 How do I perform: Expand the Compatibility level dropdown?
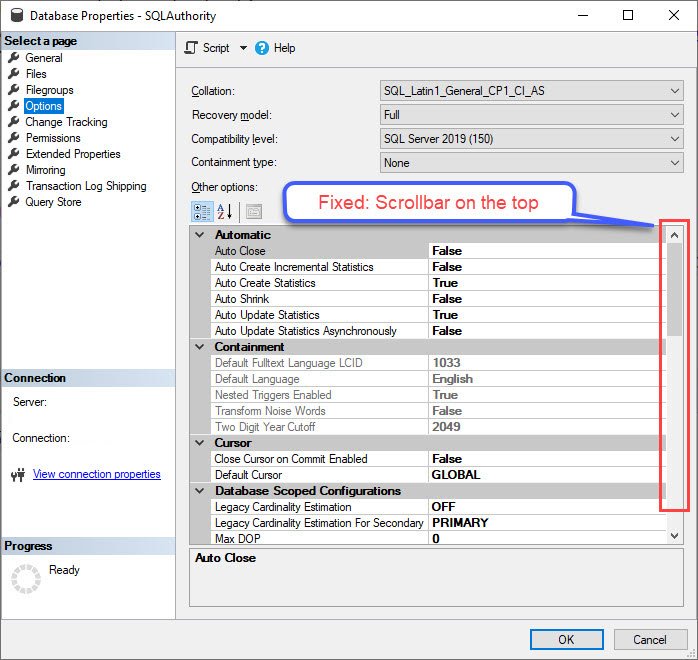pyautogui.click(x=532, y=139)
